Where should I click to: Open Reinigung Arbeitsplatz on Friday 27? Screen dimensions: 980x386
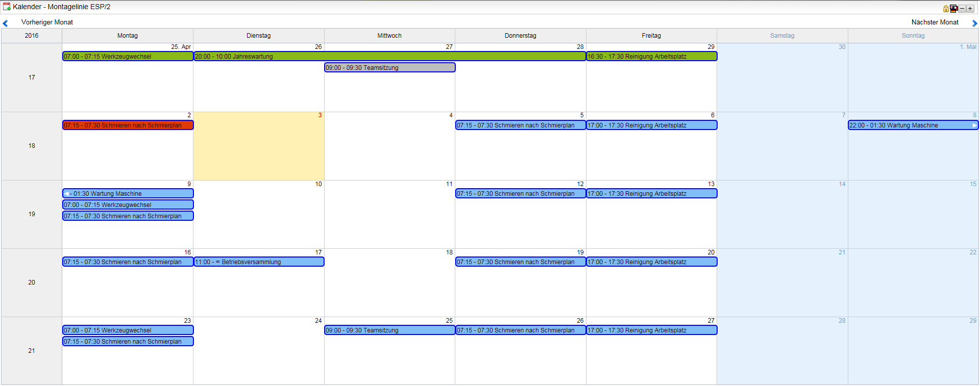coord(652,330)
